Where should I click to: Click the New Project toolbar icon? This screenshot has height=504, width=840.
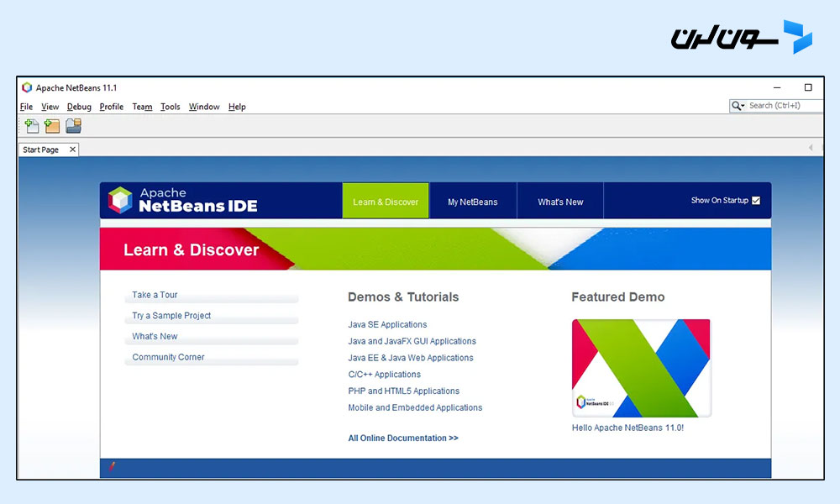click(52, 125)
